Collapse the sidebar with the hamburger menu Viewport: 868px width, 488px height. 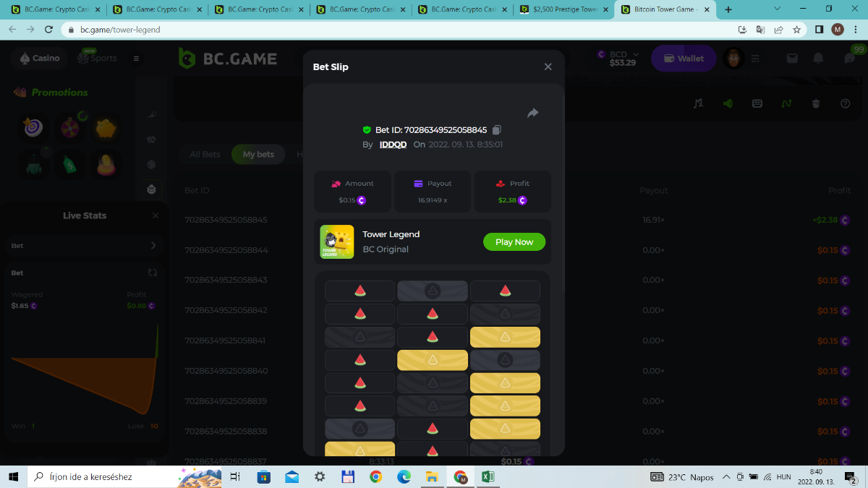click(136, 59)
